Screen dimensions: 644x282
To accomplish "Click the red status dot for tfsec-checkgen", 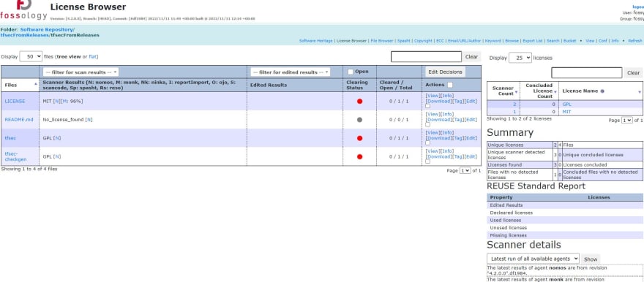I will pyautogui.click(x=360, y=156).
